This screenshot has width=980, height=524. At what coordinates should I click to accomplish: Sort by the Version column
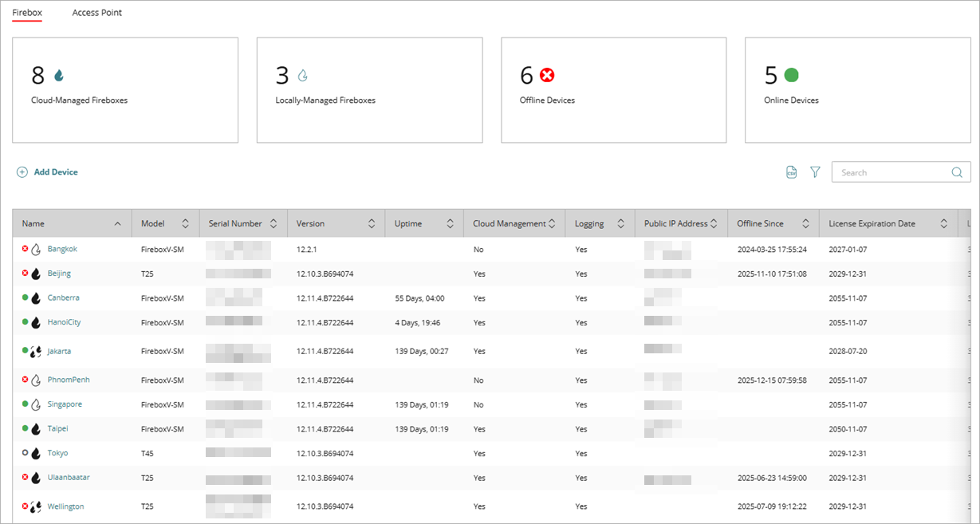(x=336, y=224)
